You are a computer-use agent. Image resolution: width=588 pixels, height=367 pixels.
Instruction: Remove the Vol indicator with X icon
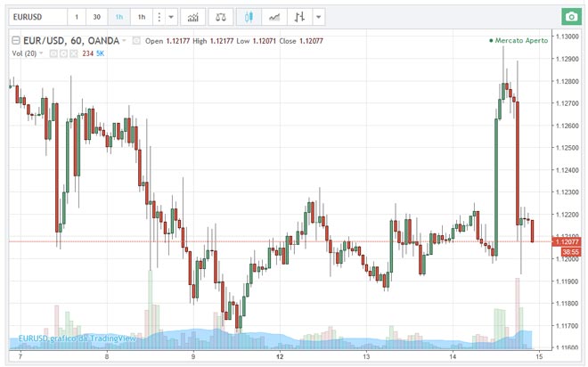point(74,53)
